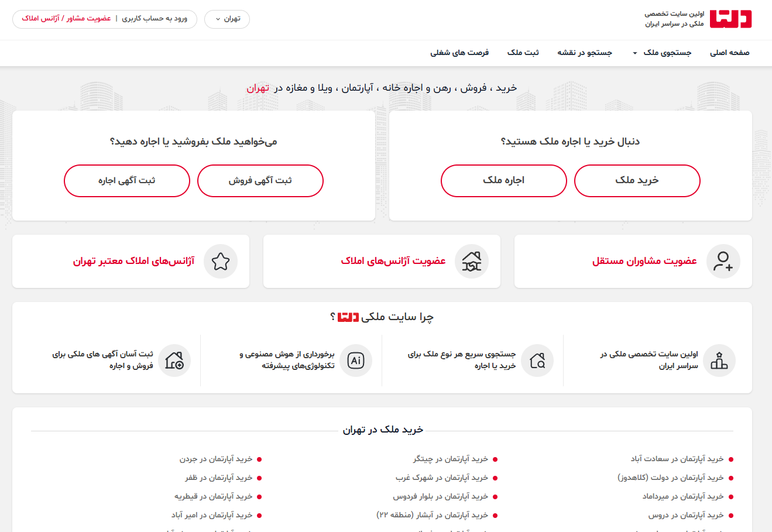
Task: Click the real estate agency membership icon
Action: pos(471,262)
